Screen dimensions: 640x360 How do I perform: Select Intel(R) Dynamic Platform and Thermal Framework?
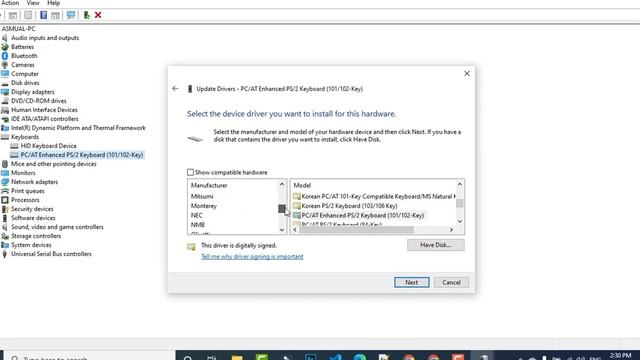(x=78, y=128)
